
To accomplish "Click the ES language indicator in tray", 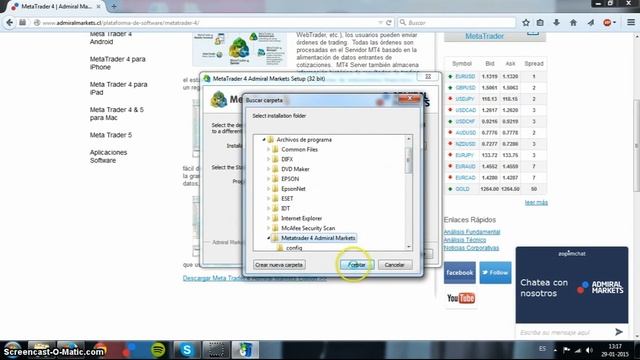I will point(542,349).
